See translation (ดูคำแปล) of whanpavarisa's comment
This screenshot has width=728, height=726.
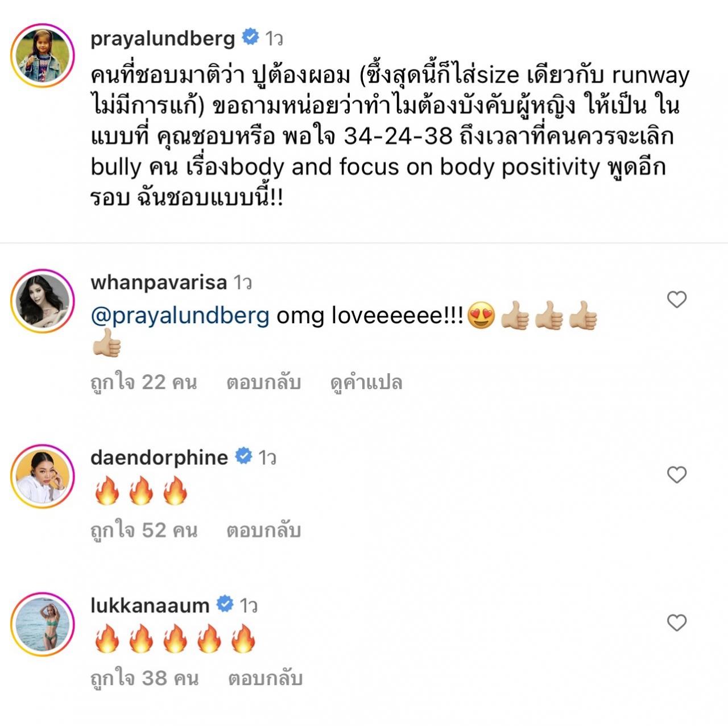[366, 382]
